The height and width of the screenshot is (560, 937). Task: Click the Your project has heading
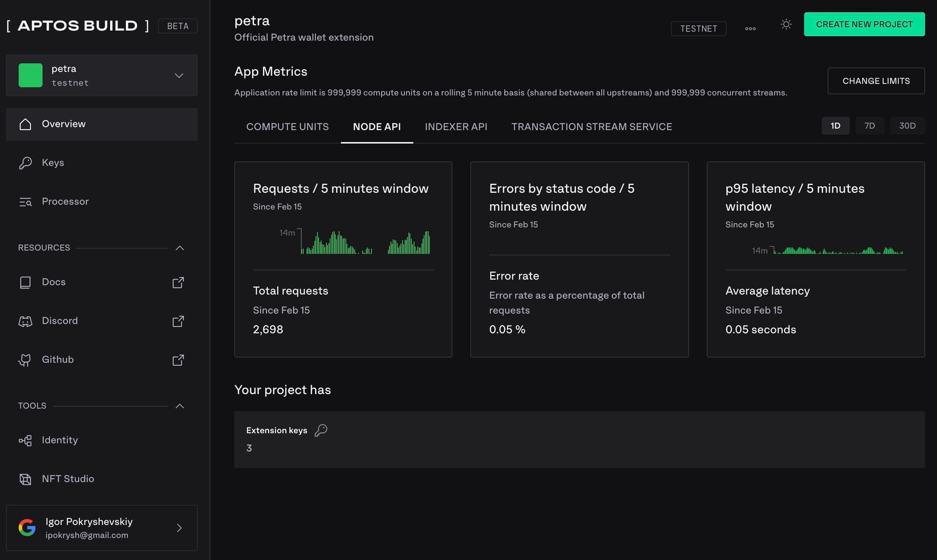[283, 390]
